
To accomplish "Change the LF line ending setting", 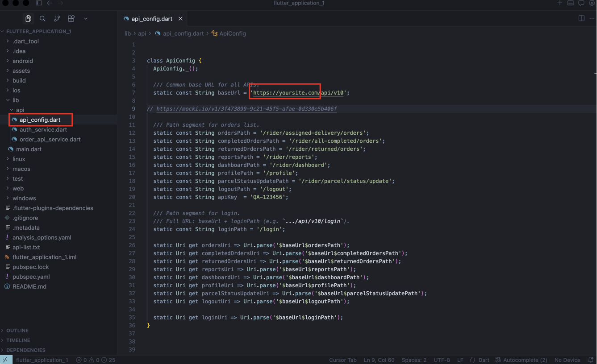I will point(460,360).
